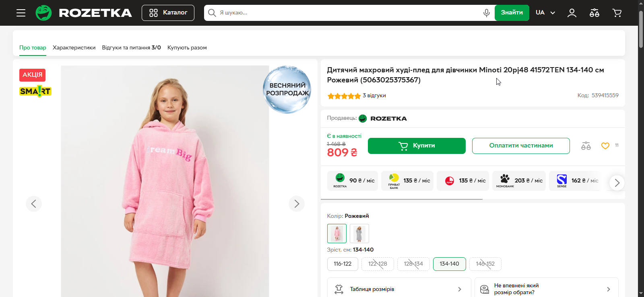Expand the size table row
Image resolution: width=644 pixels, height=297 pixels.
(x=399, y=289)
